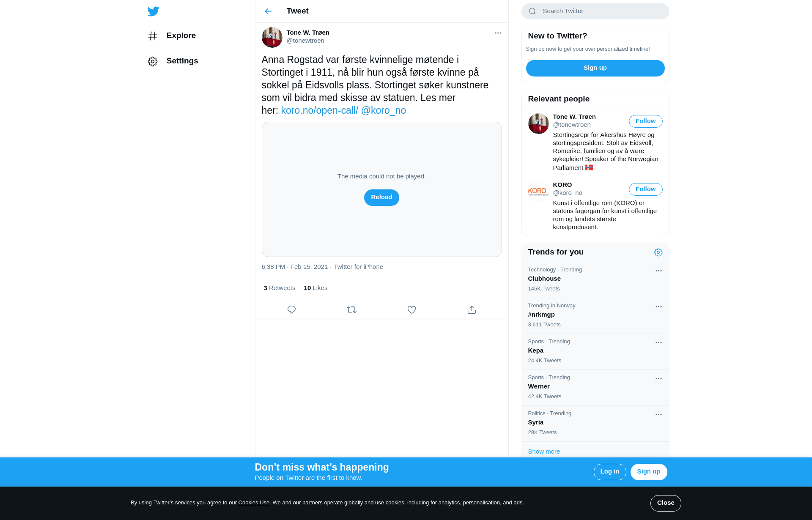Click the reply speech bubble icon
The image size is (812, 520).
291,310
